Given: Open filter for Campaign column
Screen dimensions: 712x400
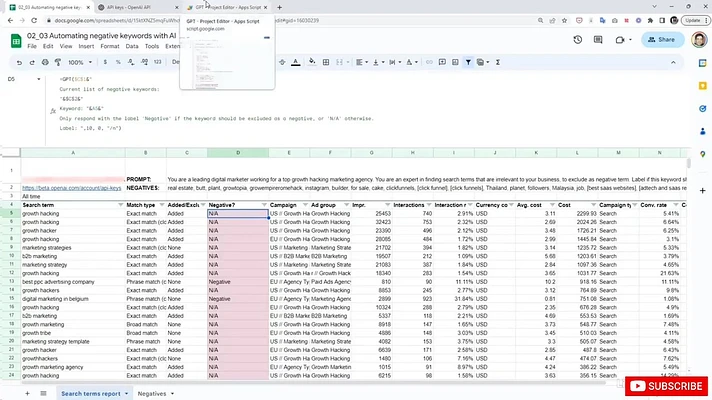Looking at the screenshot, I should 305,205.
